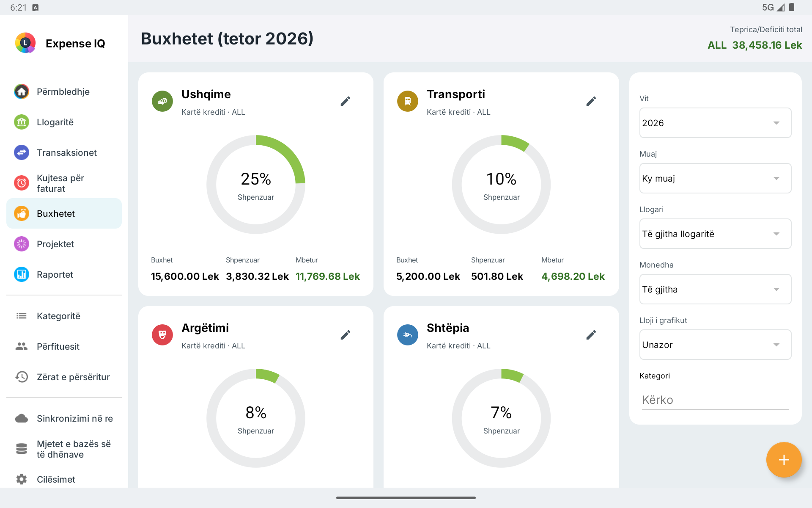Click Argëtimi 8% progress ring
This screenshot has height=508, width=812.
[x=256, y=418]
